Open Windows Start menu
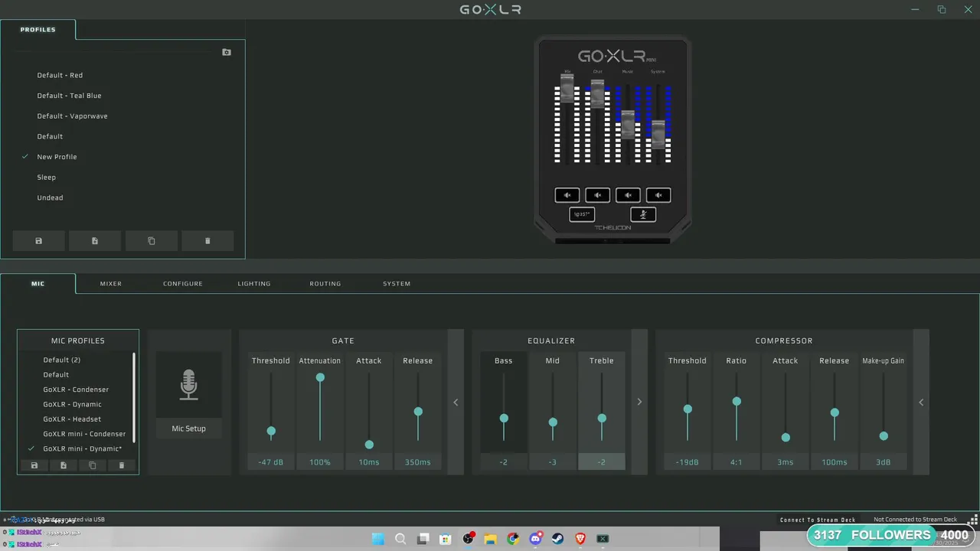This screenshot has width=980, height=551. tap(378, 539)
